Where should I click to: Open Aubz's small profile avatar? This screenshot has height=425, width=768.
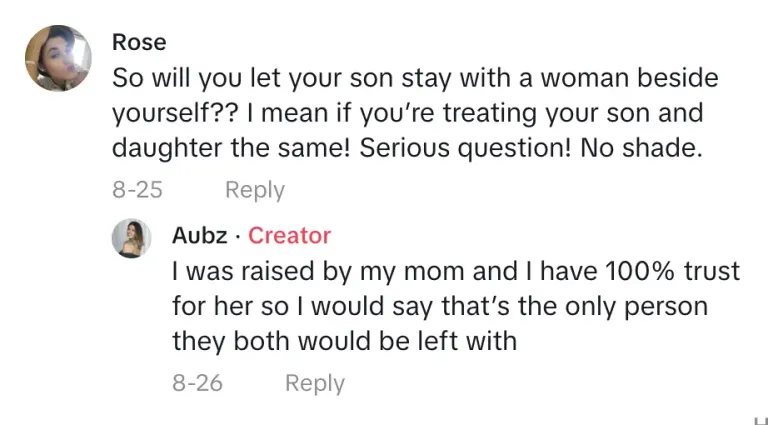click(x=131, y=238)
